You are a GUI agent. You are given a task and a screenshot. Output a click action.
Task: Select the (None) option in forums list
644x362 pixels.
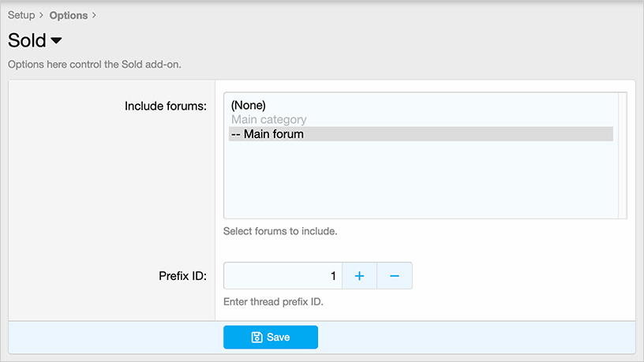249,105
